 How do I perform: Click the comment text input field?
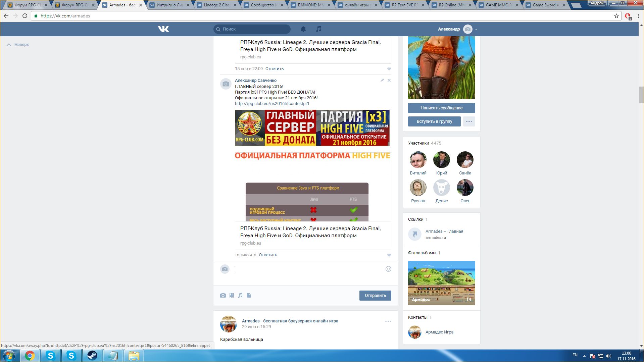tap(309, 269)
